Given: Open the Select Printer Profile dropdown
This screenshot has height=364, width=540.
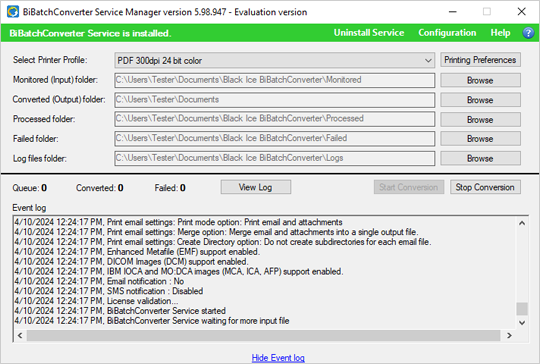Looking at the screenshot, I should [x=274, y=61].
